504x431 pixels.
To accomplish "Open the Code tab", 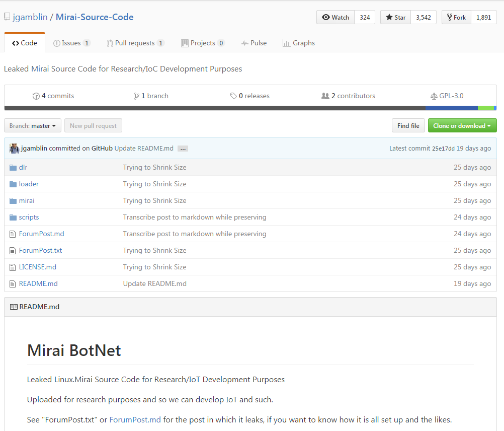I will pos(25,43).
